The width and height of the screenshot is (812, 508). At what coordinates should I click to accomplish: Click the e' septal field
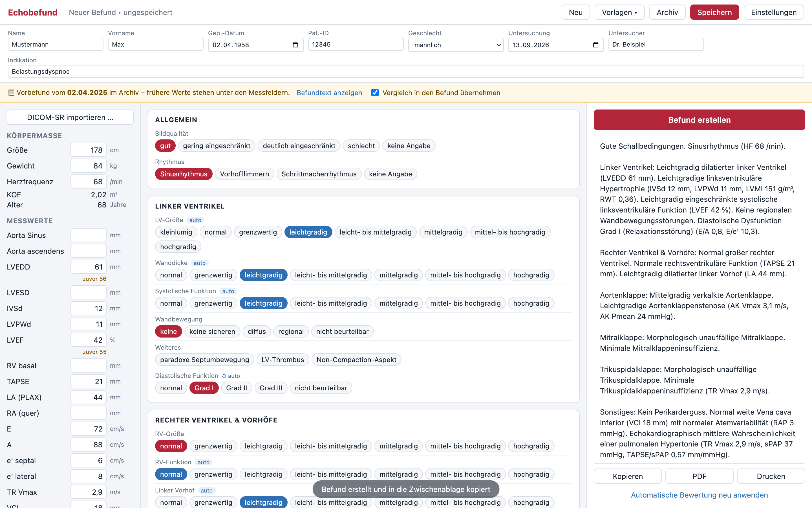tap(89, 461)
